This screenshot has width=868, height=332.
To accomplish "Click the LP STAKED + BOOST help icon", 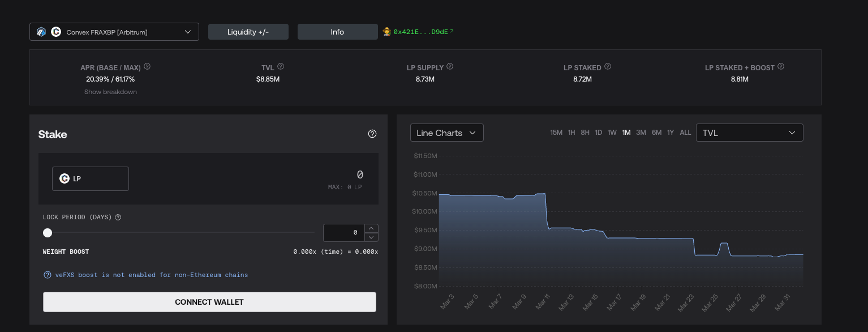I will (x=781, y=67).
